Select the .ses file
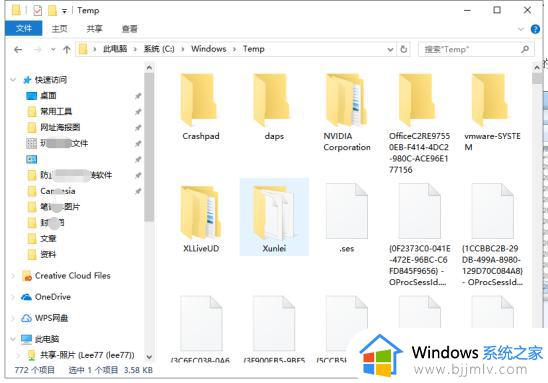The image size is (548, 383). click(347, 218)
